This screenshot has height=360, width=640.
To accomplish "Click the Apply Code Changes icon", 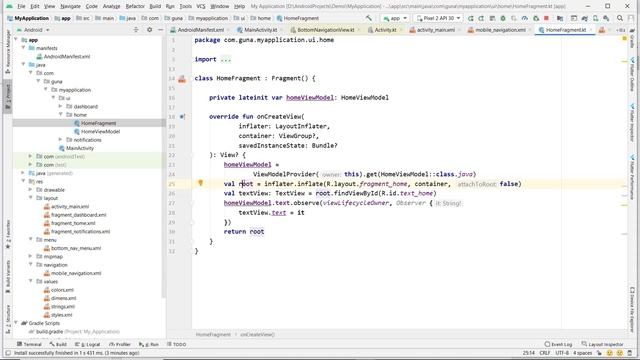I will [492, 18].
